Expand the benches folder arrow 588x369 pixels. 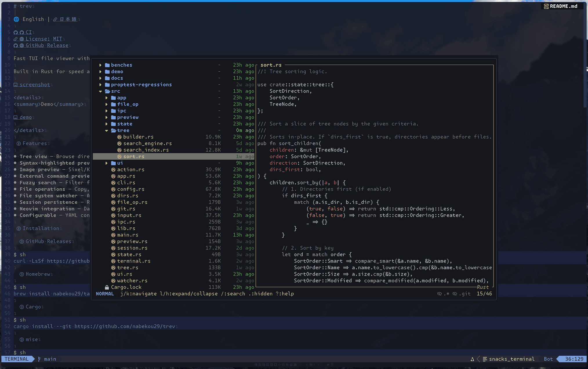(x=100, y=65)
